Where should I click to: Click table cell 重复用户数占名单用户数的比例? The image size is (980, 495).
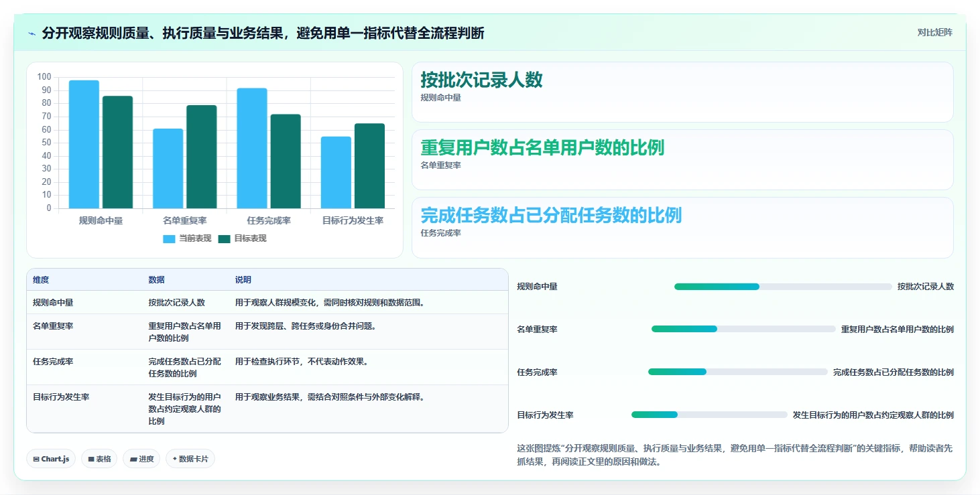pyautogui.click(x=185, y=332)
